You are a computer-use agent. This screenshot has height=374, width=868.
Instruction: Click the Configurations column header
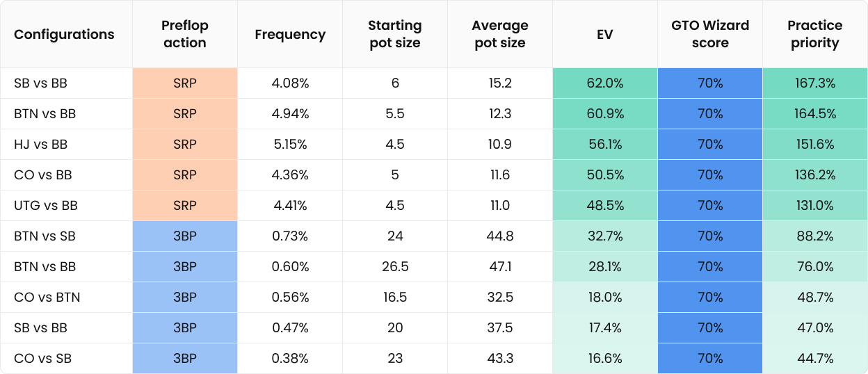point(64,34)
